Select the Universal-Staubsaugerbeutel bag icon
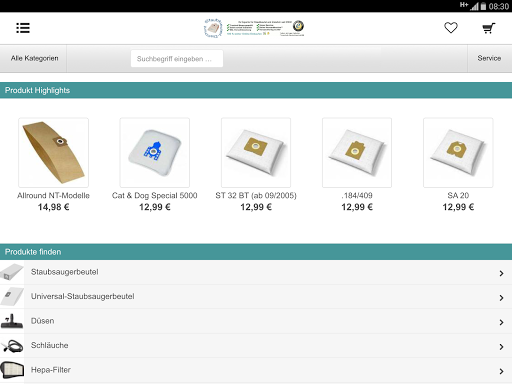 (x=12, y=297)
